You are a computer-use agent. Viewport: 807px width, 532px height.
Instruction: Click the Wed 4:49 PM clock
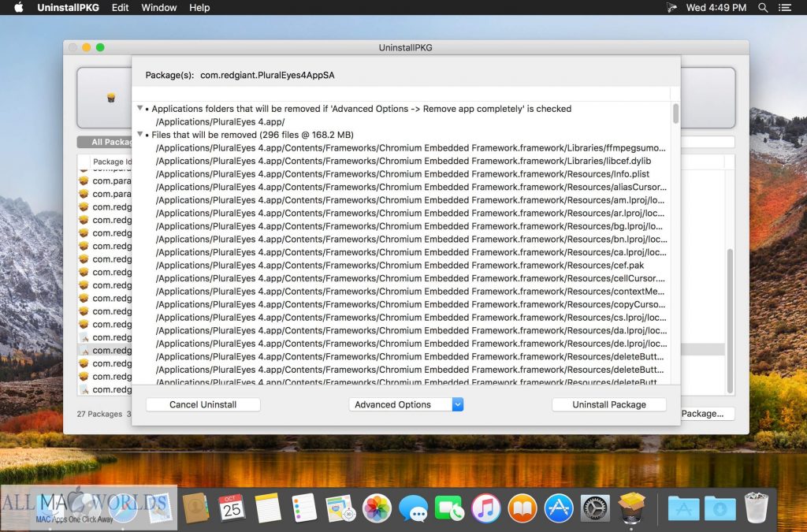point(716,8)
